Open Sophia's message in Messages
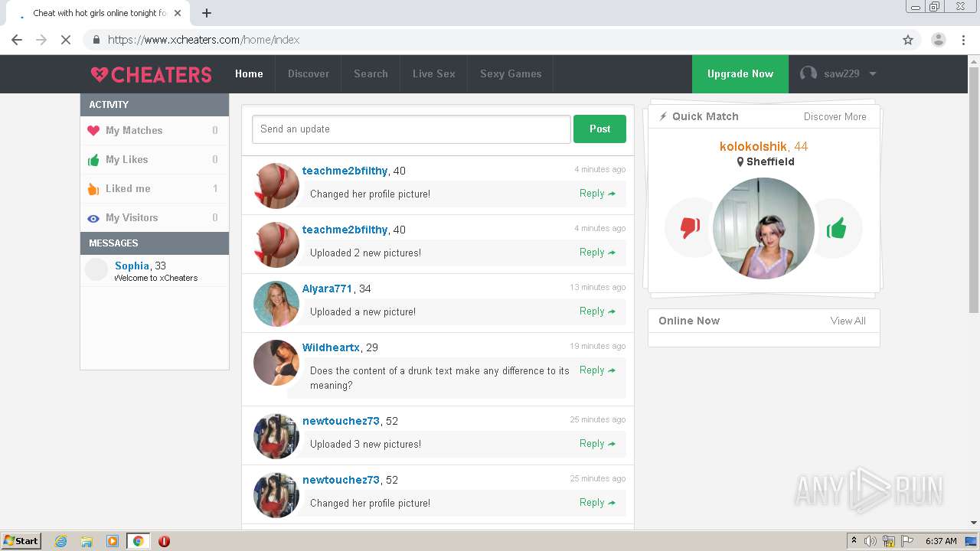Screen dimensions: 980x551 pos(155,271)
